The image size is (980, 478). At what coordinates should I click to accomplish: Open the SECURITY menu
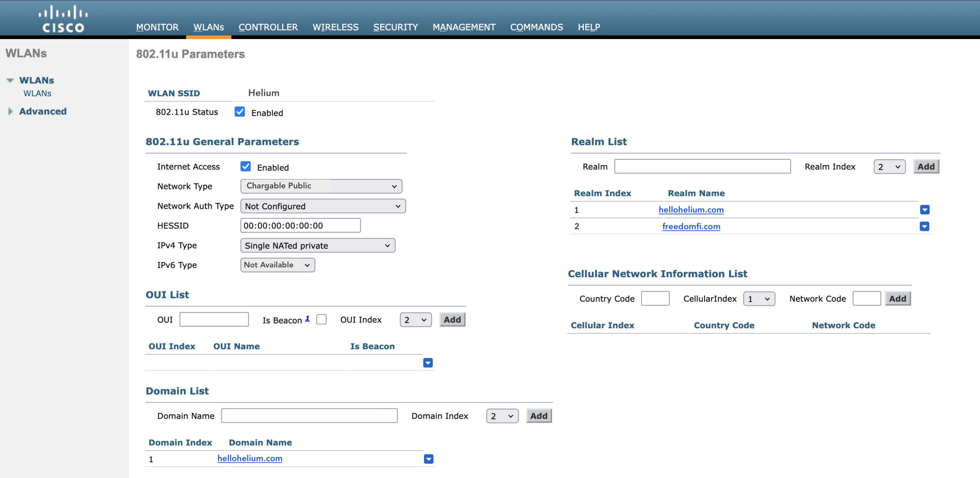[x=395, y=27]
